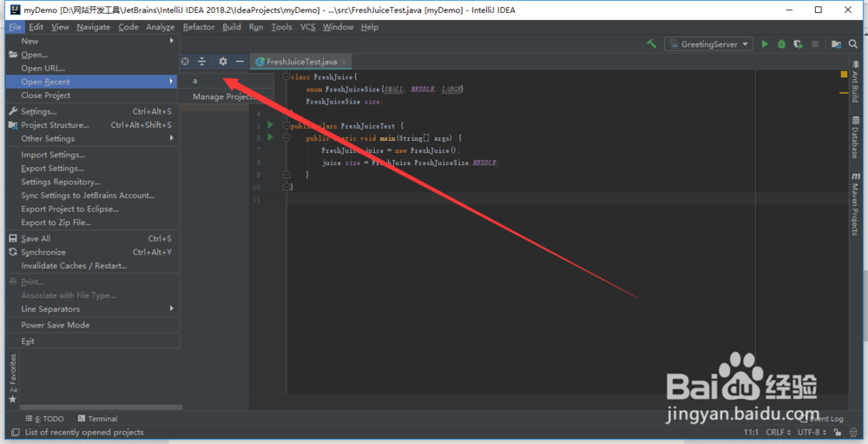Open the File menu
868x444 pixels.
point(15,27)
